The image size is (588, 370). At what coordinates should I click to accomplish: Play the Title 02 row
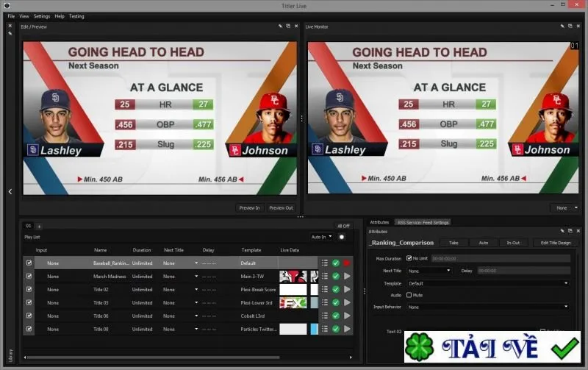coord(347,289)
